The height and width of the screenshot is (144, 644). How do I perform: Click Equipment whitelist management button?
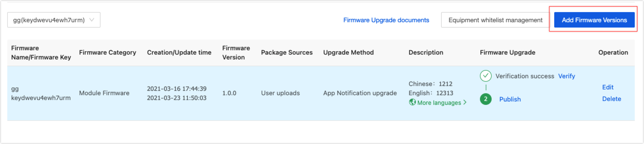(x=495, y=20)
